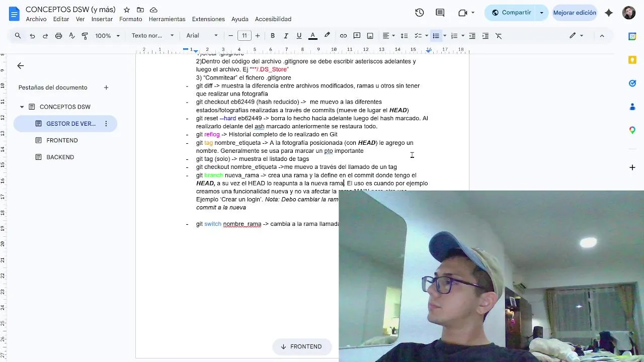Open the text alignment dropdown
The width and height of the screenshot is (644, 362).
click(388, 36)
